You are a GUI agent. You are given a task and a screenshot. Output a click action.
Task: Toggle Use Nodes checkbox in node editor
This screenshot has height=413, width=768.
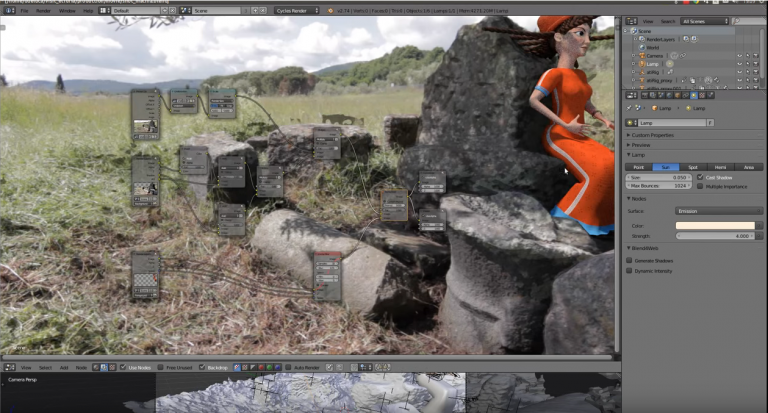(126, 367)
